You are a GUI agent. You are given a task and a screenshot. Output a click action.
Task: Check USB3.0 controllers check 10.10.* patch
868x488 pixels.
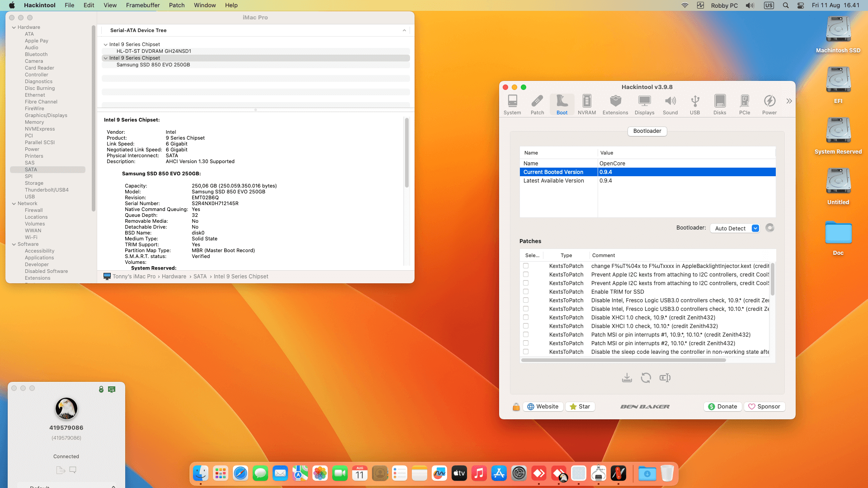(x=526, y=309)
